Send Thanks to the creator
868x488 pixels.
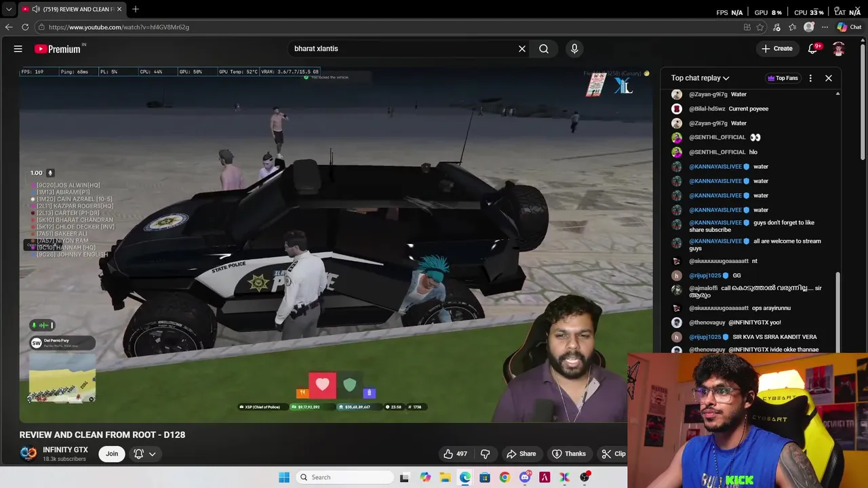(568, 454)
